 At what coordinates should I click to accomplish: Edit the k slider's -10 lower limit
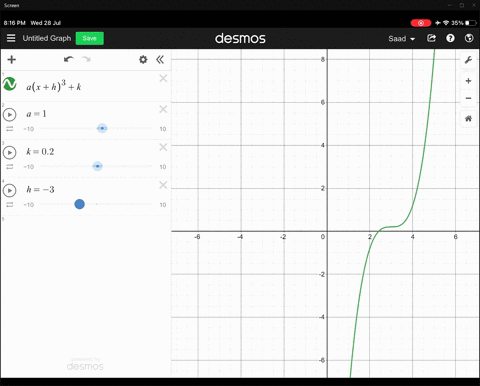[x=29, y=167]
